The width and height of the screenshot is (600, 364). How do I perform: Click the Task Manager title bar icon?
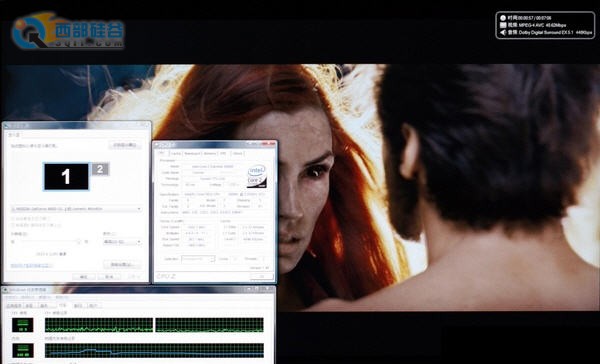5,290
